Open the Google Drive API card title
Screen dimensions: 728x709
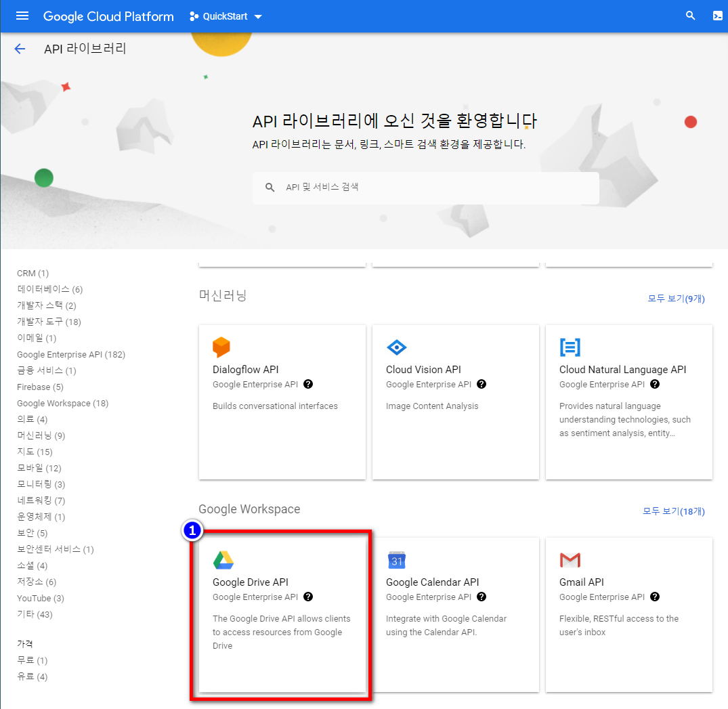251,582
